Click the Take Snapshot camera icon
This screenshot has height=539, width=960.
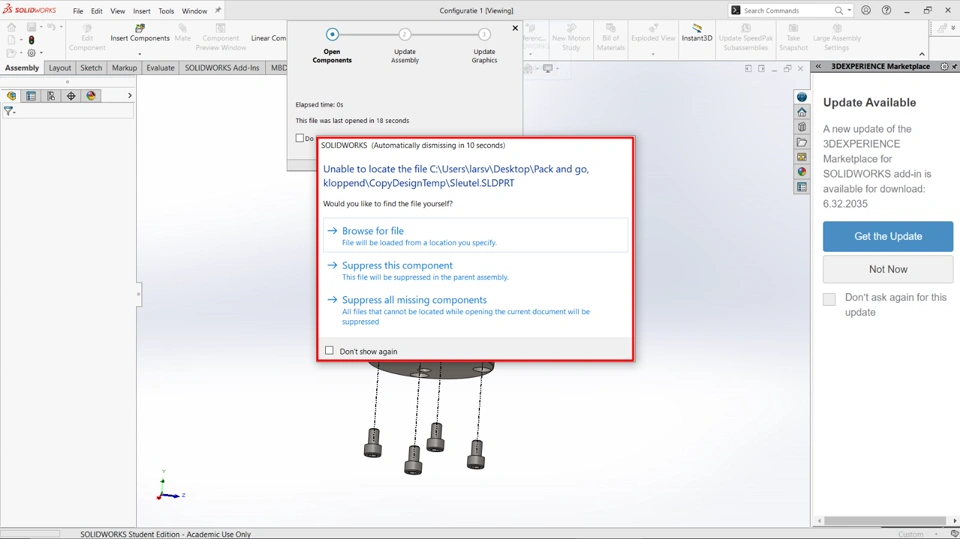tap(793, 28)
